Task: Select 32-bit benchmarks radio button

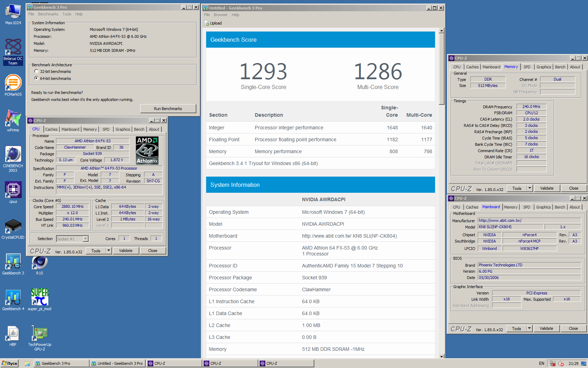Action: click(36, 71)
